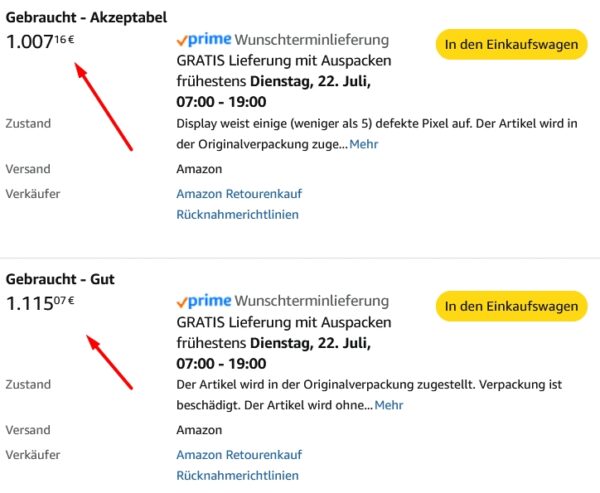Click the prime logo in the Gut offer
The image size is (600, 493).
(x=203, y=301)
